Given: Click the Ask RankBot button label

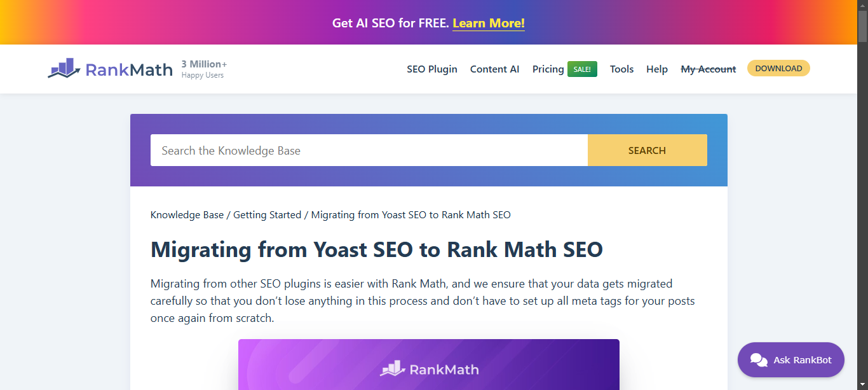Looking at the screenshot, I should tap(802, 360).
